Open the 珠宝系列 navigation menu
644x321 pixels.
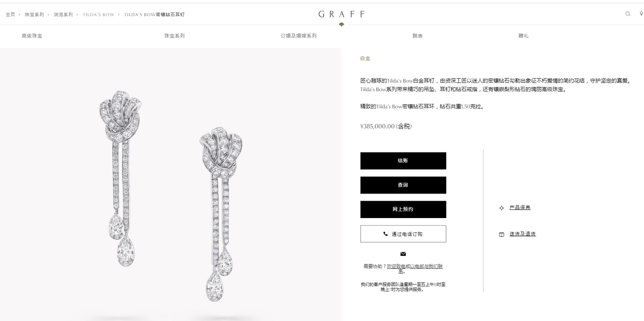coord(174,36)
